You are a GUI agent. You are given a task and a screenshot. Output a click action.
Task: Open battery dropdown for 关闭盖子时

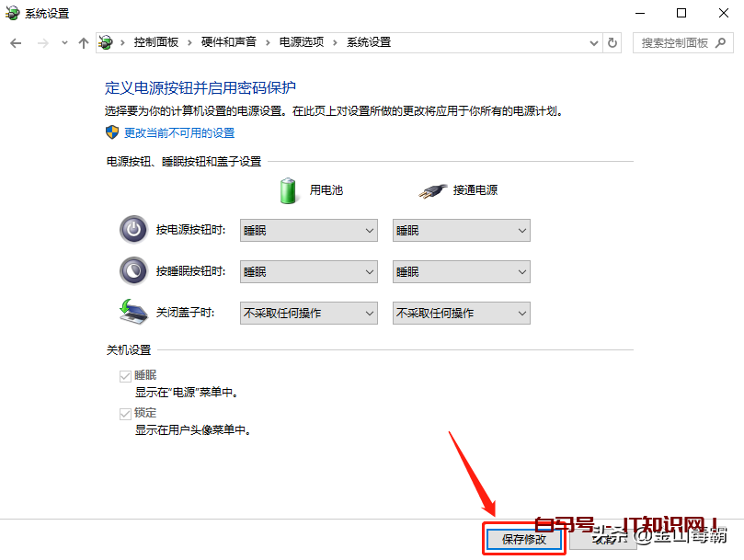click(308, 314)
